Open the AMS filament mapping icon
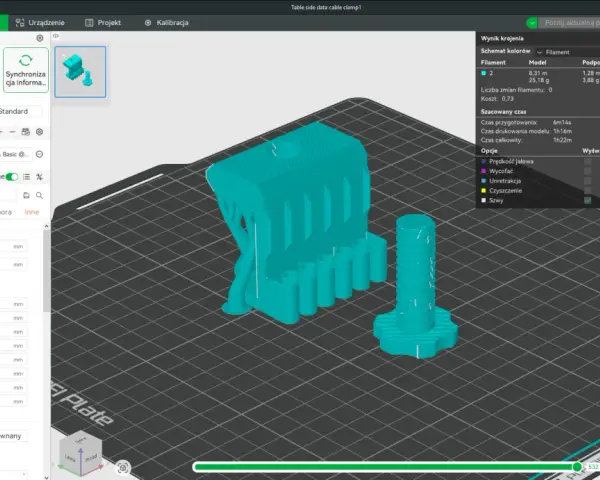 26,132
